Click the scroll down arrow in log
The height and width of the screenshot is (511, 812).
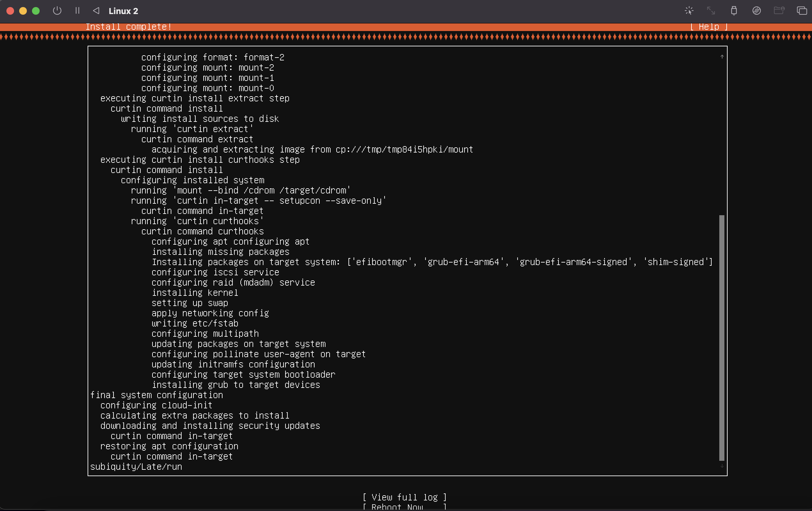[722, 467]
